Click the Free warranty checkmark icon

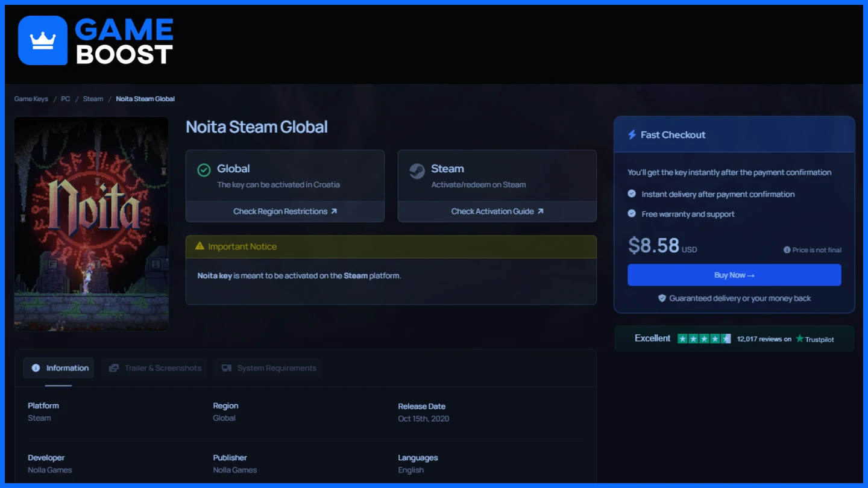[x=632, y=214]
